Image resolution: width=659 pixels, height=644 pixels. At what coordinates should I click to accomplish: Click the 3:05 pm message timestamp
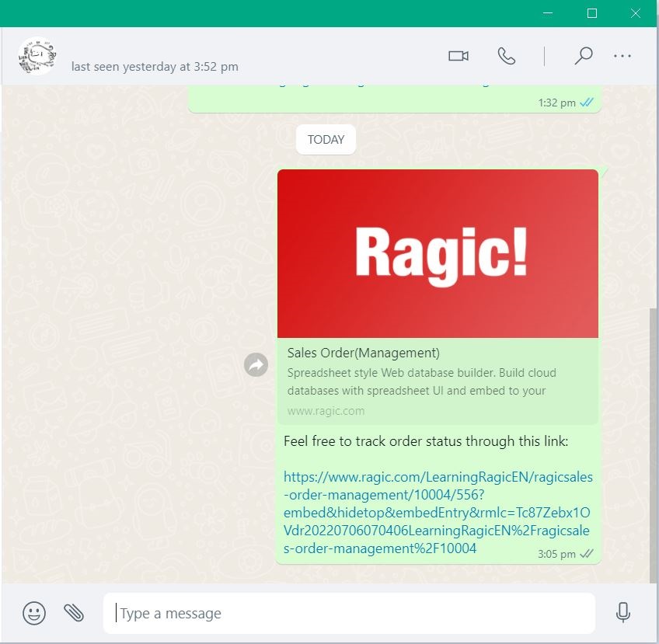coord(556,554)
